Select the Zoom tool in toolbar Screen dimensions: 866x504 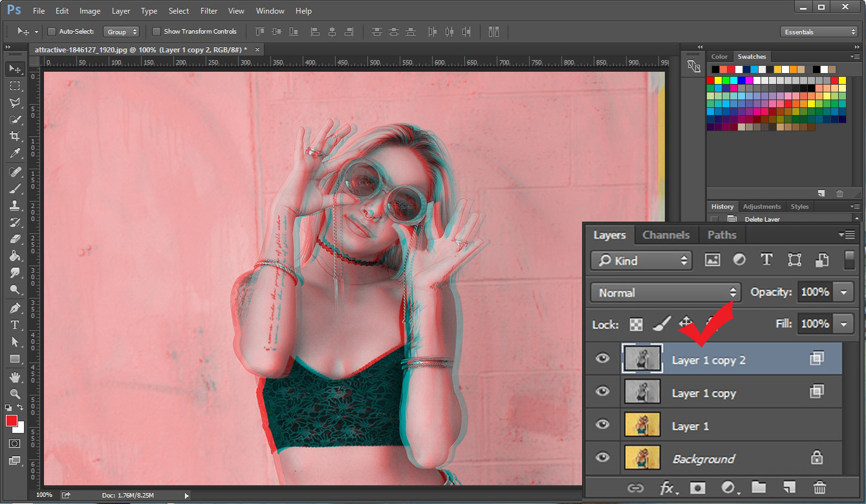point(15,394)
